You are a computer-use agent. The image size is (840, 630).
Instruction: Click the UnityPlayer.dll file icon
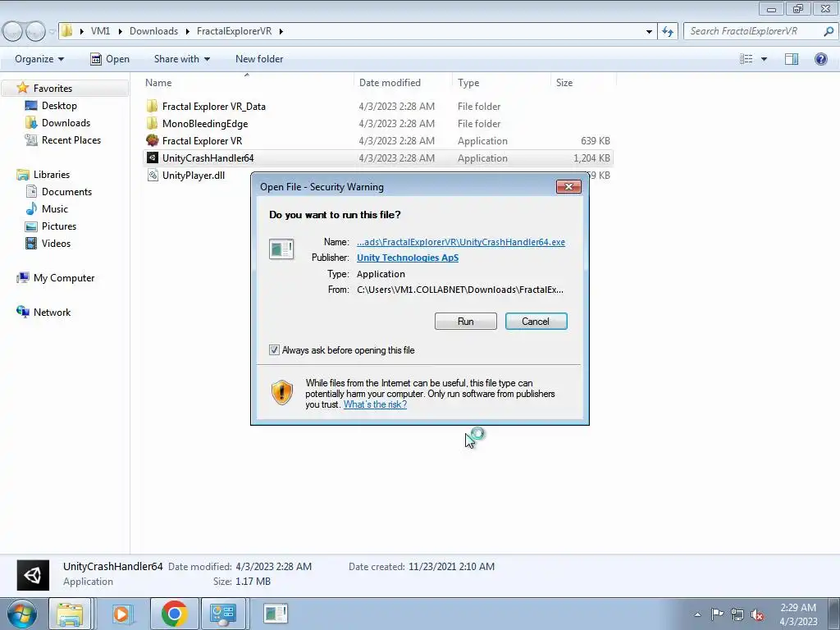(153, 176)
